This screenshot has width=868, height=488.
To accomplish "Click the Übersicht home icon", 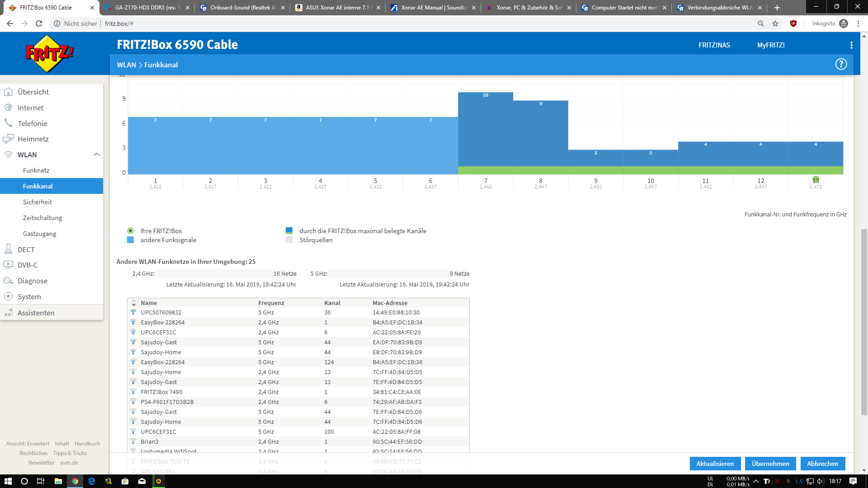I will coord(8,92).
